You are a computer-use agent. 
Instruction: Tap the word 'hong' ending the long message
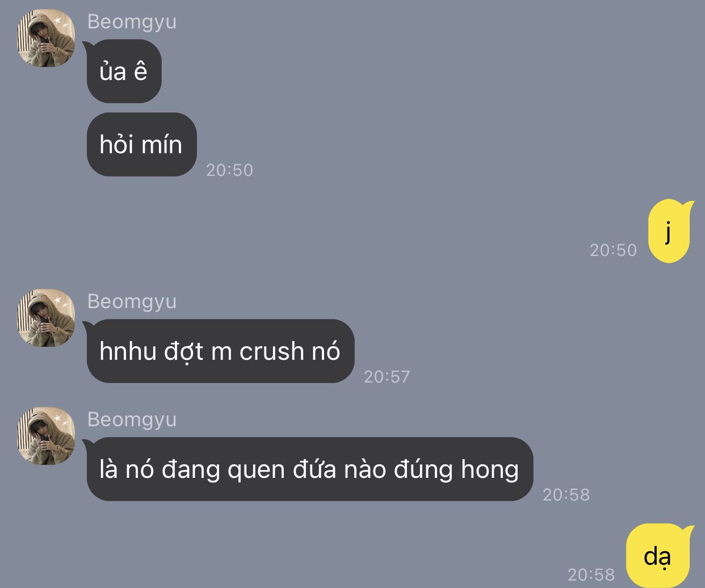(490, 471)
